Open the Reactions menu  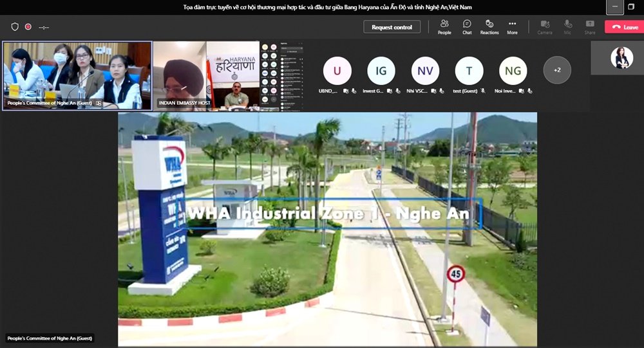489,26
